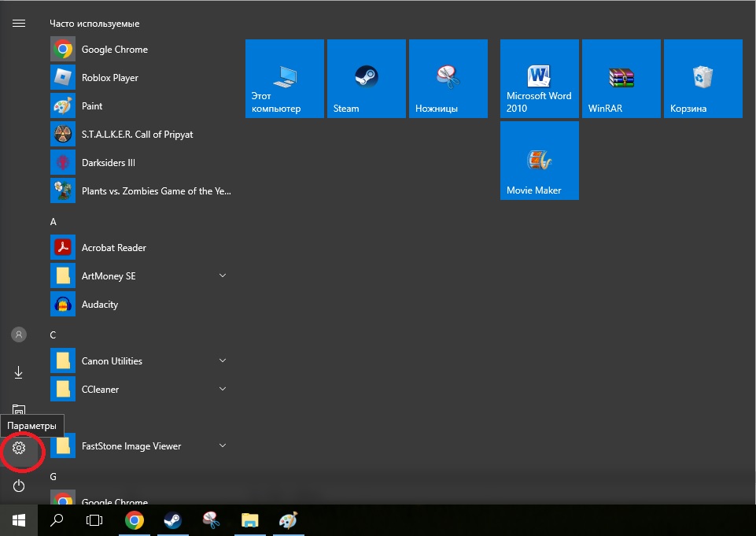
Task: Open the Canon Utilities folder
Action: coord(141,360)
